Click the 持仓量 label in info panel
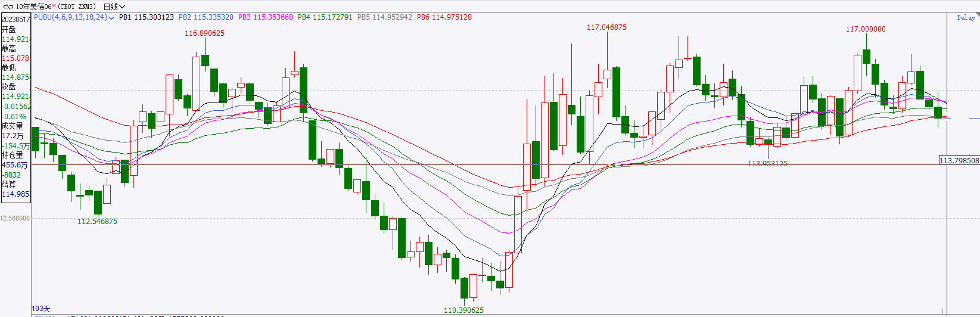The width and height of the screenshot is (980, 317). (12, 155)
